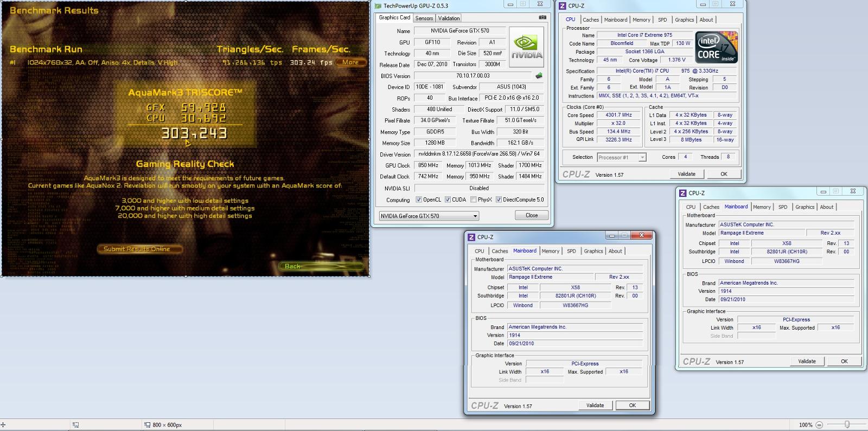Click the GPU-Z screenshot camera icon
Viewport: 868px width, 431px height.
[x=542, y=17]
